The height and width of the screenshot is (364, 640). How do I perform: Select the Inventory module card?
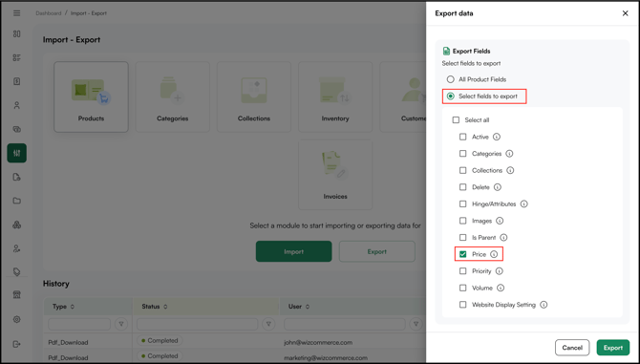(x=335, y=96)
